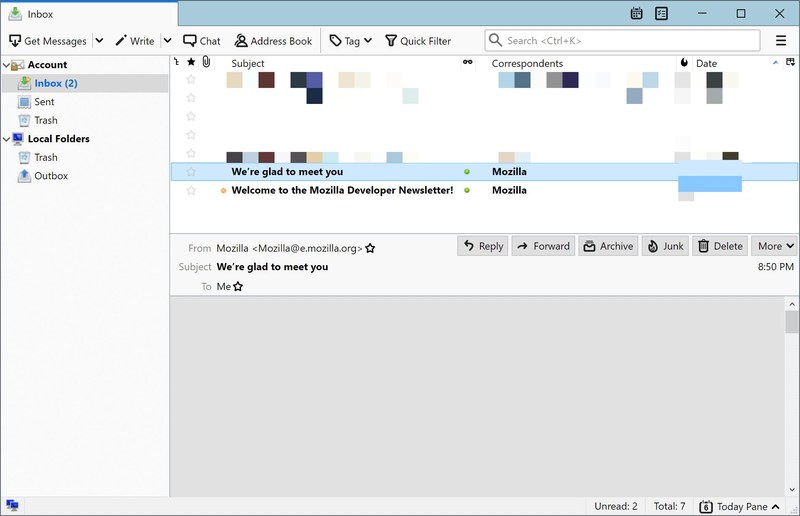Open the Outbox folder
Image resolution: width=800 pixels, height=516 pixels.
click(51, 176)
